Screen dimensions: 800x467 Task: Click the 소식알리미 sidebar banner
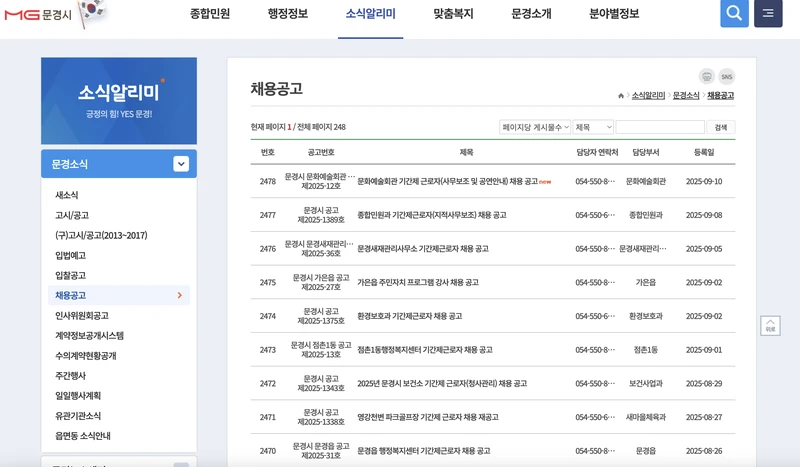click(x=119, y=101)
